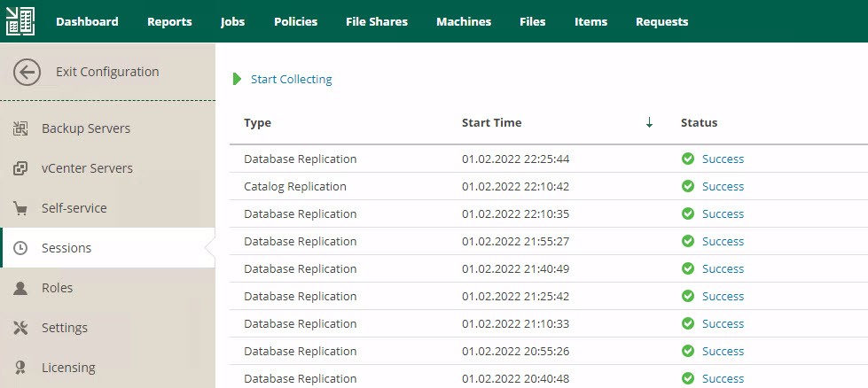Toggle sort arrow in Start Time column
Screen dimensions: 868x388
click(x=649, y=123)
